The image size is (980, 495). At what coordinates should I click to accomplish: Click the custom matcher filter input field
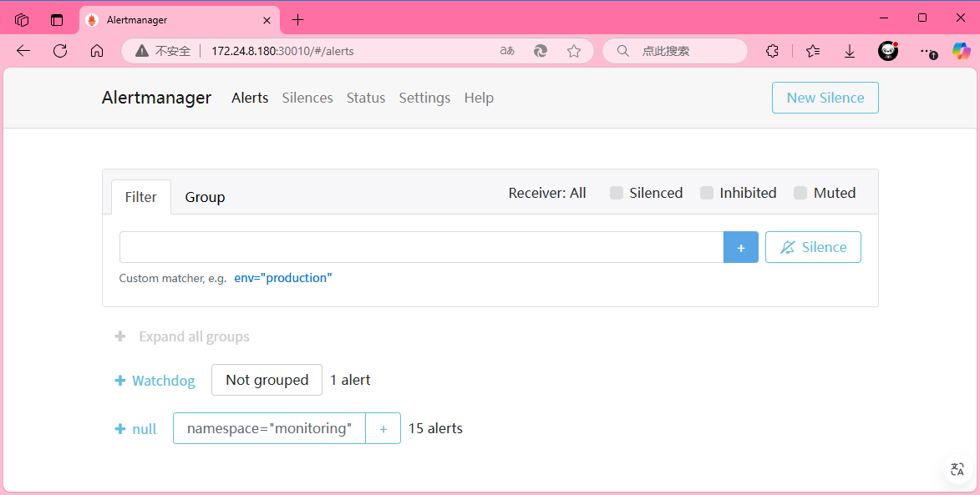coord(421,247)
